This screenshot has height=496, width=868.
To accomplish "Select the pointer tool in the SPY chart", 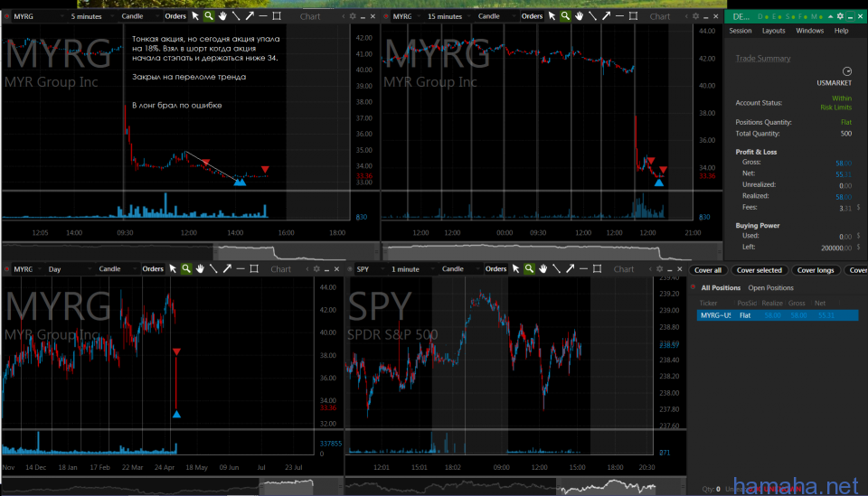I will click(x=516, y=268).
